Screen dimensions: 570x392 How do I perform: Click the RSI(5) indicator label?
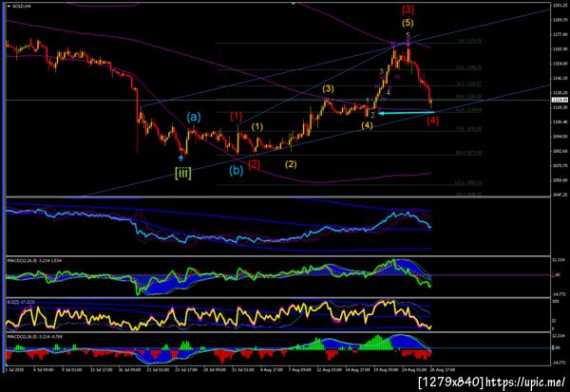[x=22, y=302]
